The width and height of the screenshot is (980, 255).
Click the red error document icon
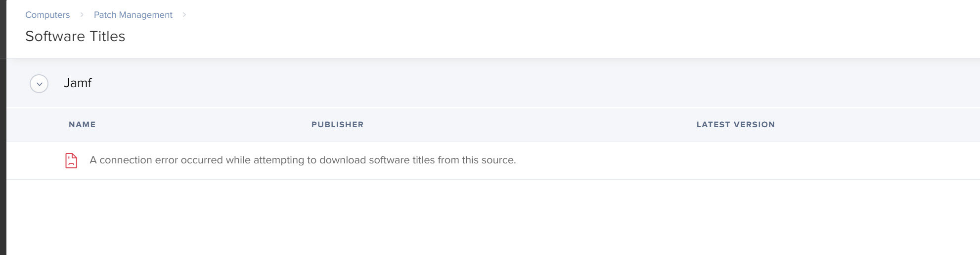pos(71,160)
